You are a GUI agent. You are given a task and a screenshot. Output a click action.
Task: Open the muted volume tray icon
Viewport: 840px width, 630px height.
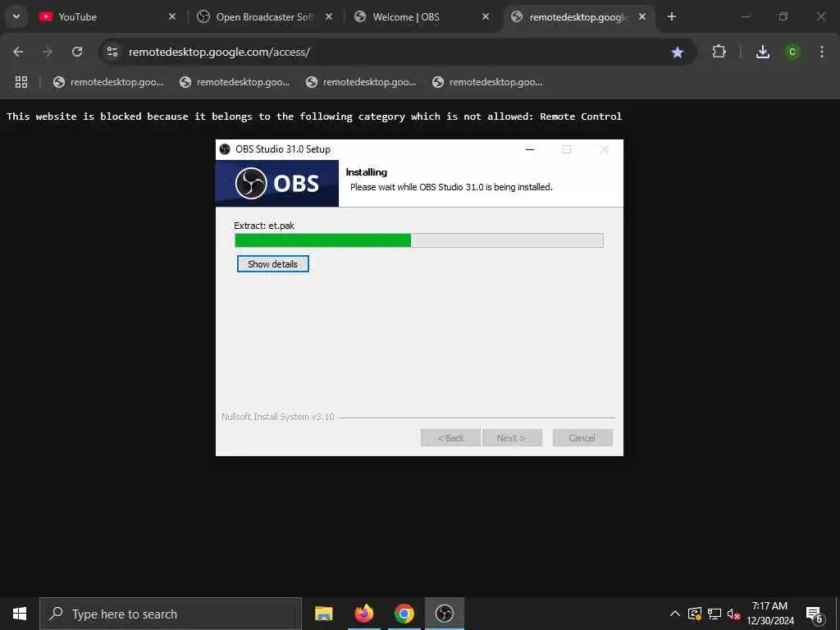pos(733,614)
